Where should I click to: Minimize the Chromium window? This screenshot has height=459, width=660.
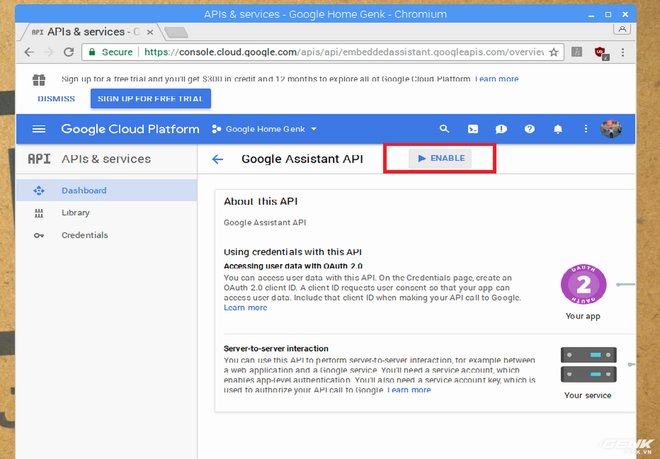[x=591, y=15]
